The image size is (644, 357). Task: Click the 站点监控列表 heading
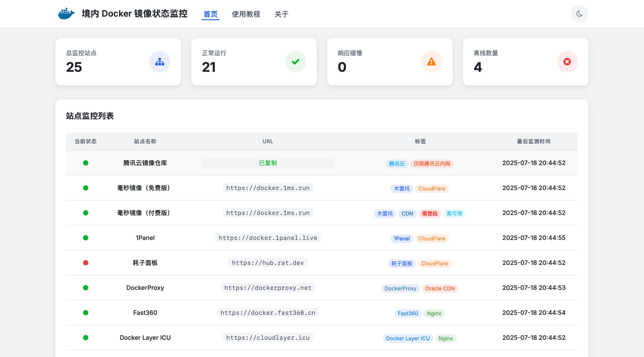click(x=90, y=116)
